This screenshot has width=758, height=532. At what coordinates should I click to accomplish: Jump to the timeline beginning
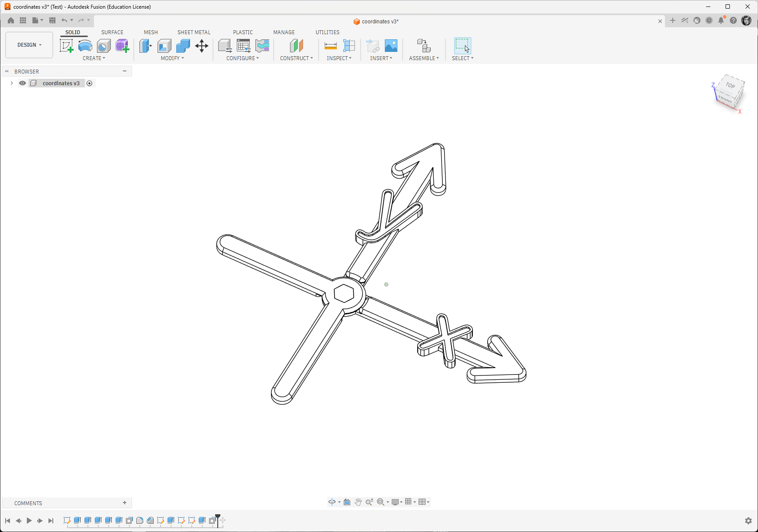pos(7,520)
